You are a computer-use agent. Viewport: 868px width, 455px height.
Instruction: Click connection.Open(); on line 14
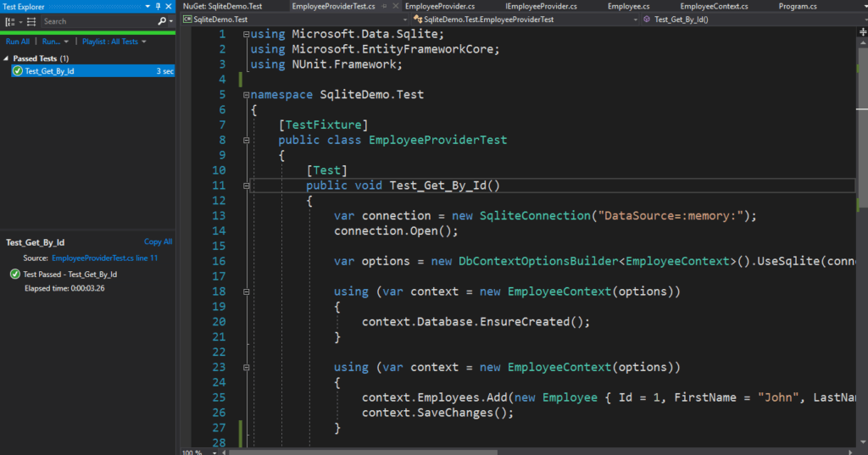tap(397, 230)
